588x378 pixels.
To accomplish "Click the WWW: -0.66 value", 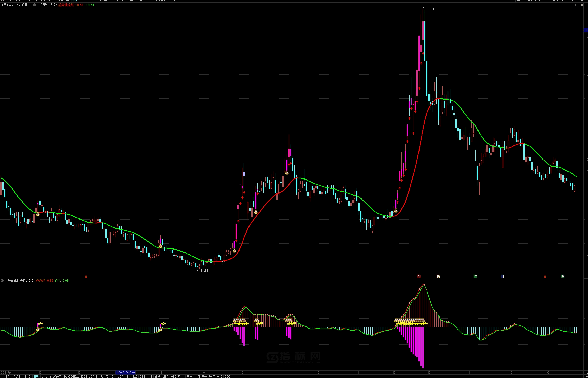I will 45,281.
